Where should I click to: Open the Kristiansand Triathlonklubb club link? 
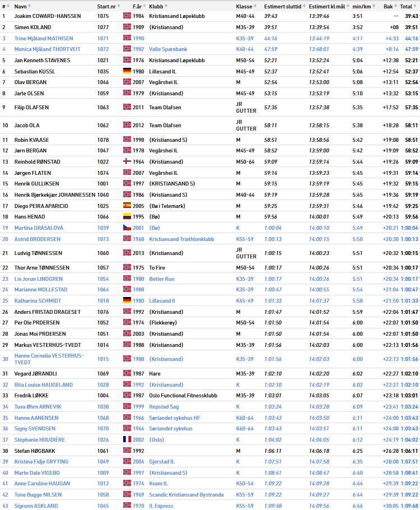[x=181, y=239]
